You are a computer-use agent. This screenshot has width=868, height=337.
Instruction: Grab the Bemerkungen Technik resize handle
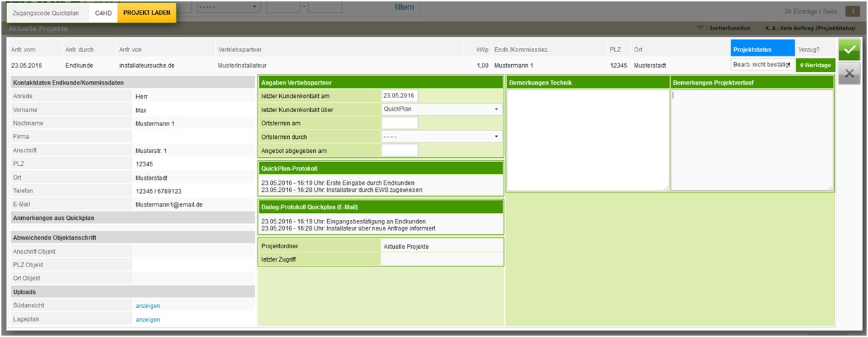click(666, 188)
